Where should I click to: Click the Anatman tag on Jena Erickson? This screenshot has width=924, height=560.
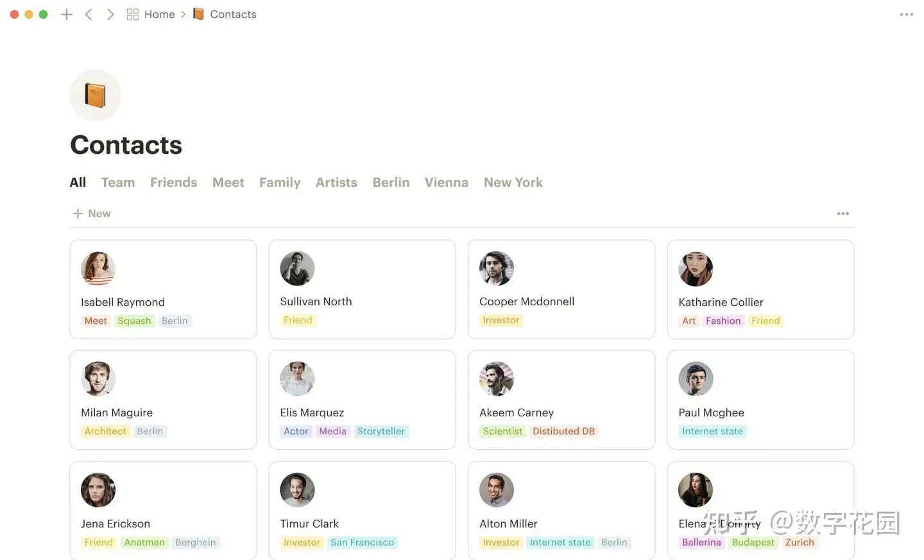[x=144, y=543]
